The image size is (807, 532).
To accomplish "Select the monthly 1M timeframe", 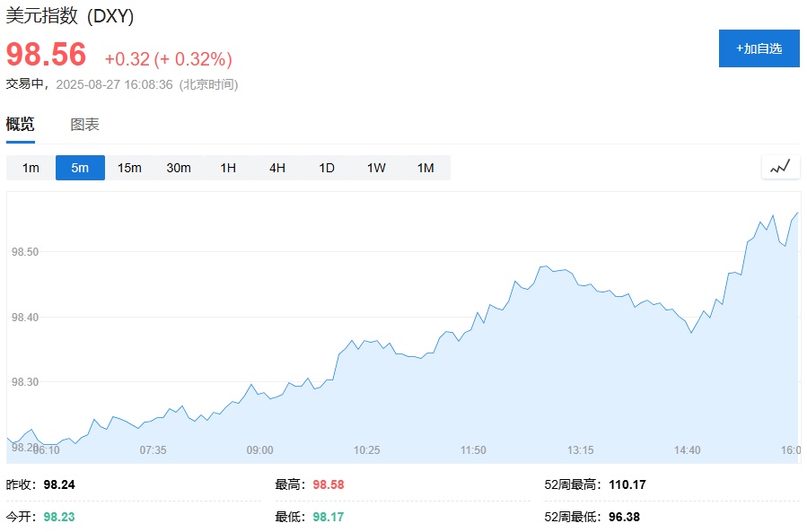I will tap(425, 168).
